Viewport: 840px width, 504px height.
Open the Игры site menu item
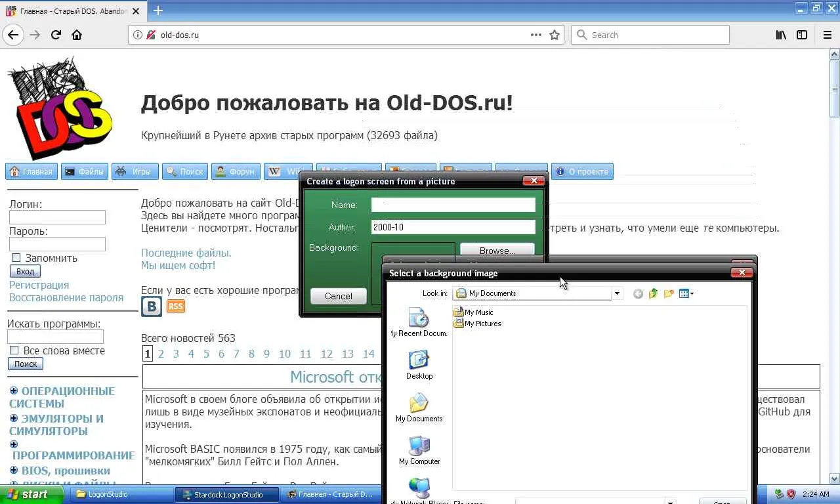(x=135, y=171)
